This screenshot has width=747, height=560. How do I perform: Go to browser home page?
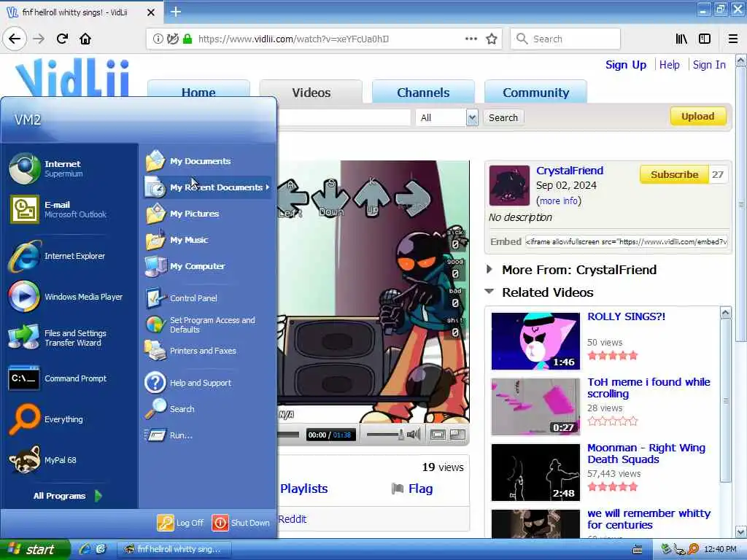point(85,39)
